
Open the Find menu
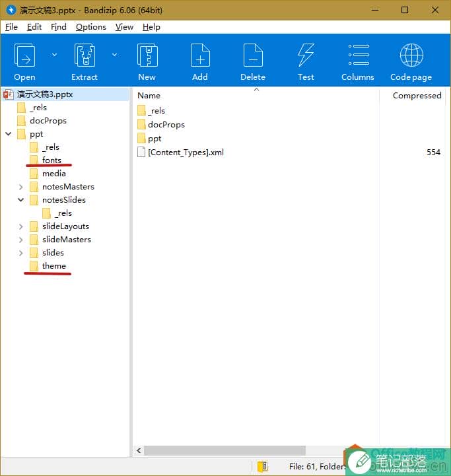pos(58,27)
